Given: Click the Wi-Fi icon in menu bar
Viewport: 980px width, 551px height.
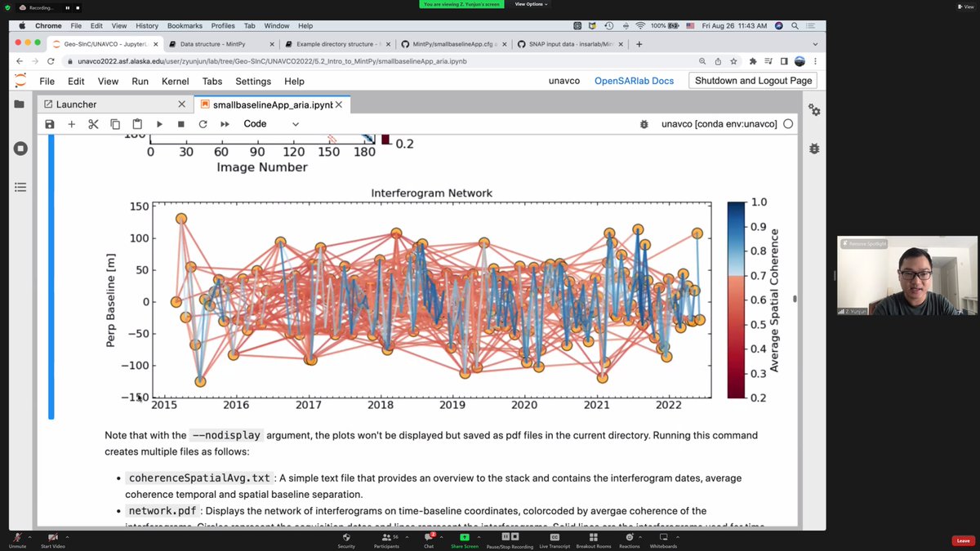Looking at the screenshot, I should click(x=639, y=26).
